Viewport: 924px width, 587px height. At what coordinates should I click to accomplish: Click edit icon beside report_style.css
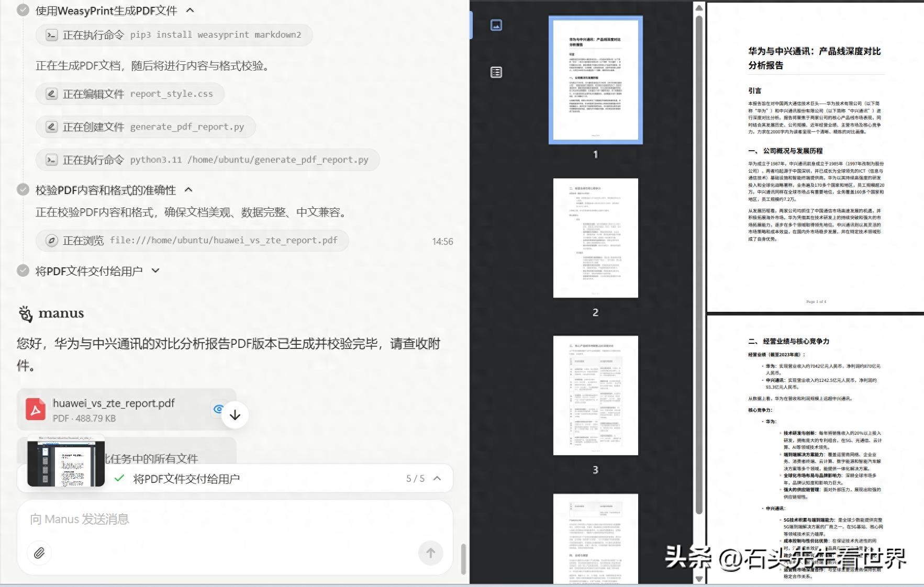[x=51, y=94]
